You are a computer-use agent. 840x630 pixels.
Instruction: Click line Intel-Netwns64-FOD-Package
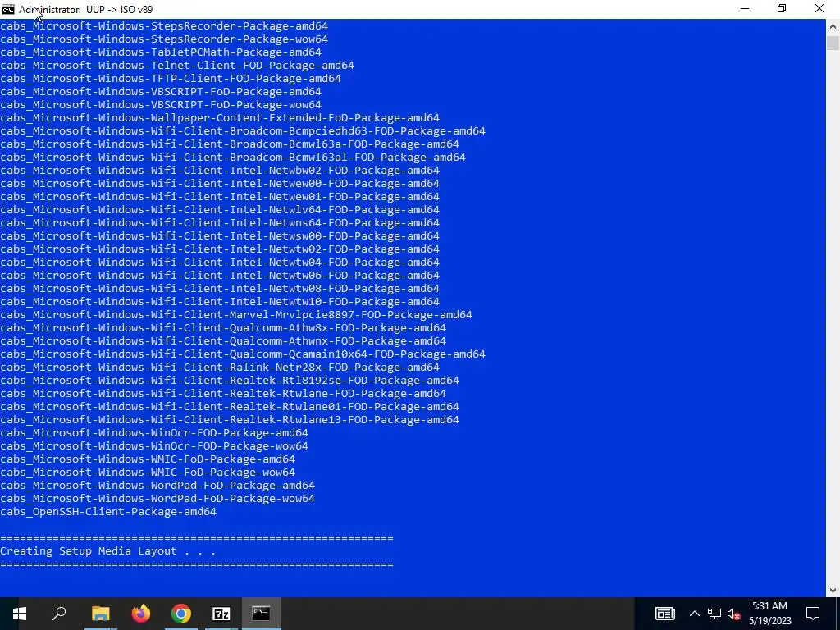click(220, 223)
